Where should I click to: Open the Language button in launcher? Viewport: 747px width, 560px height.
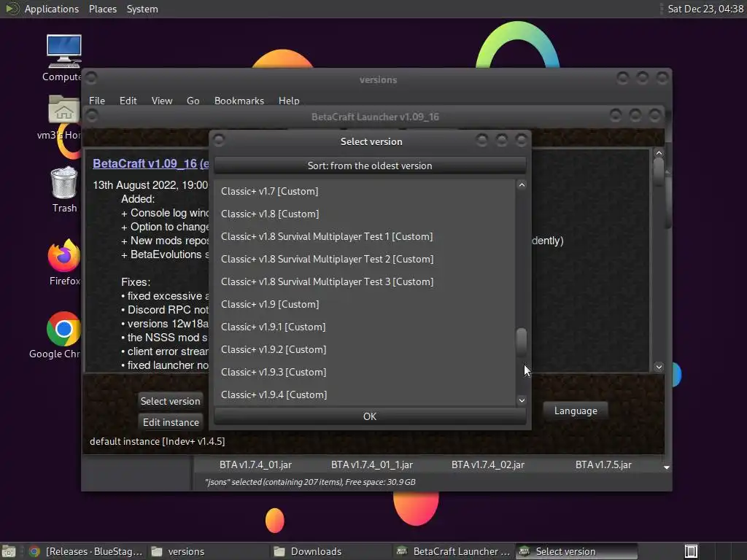click(x=576, y=411)
